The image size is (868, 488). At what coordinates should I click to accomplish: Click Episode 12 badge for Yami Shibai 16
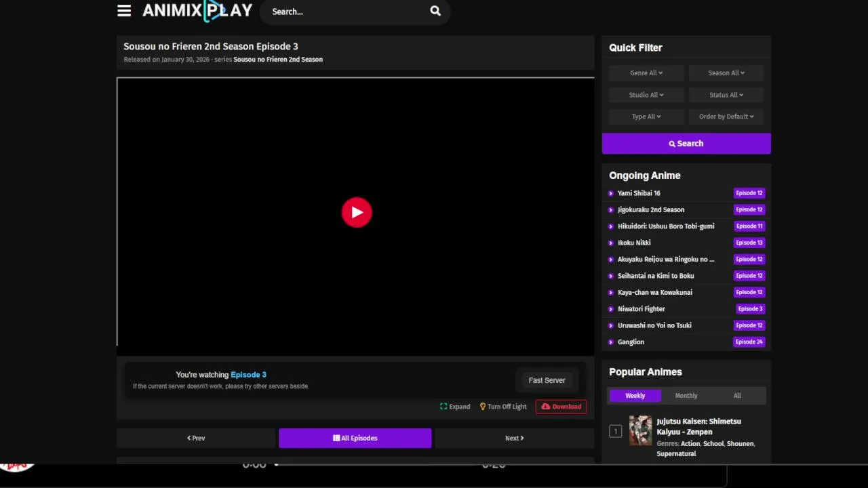click(749, 193)
